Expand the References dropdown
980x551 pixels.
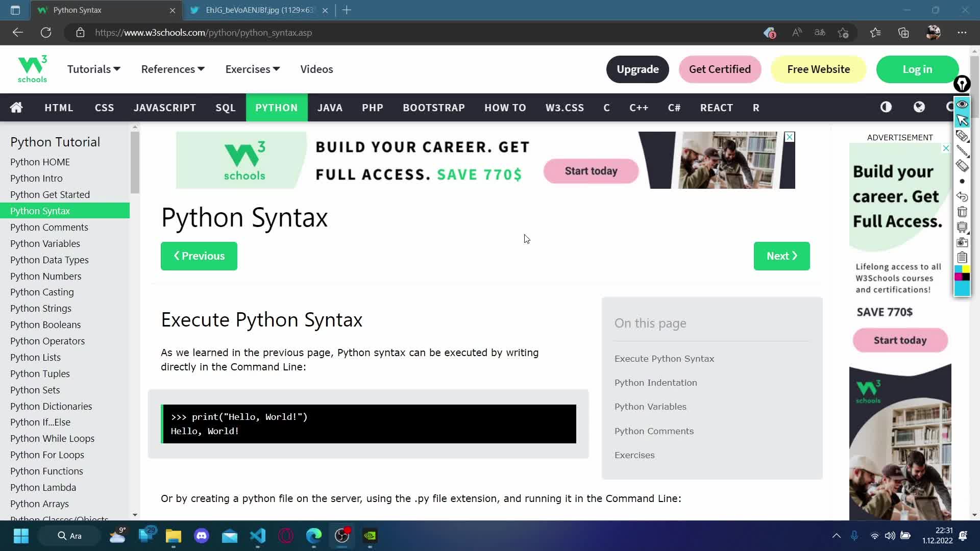pos(173,69)
